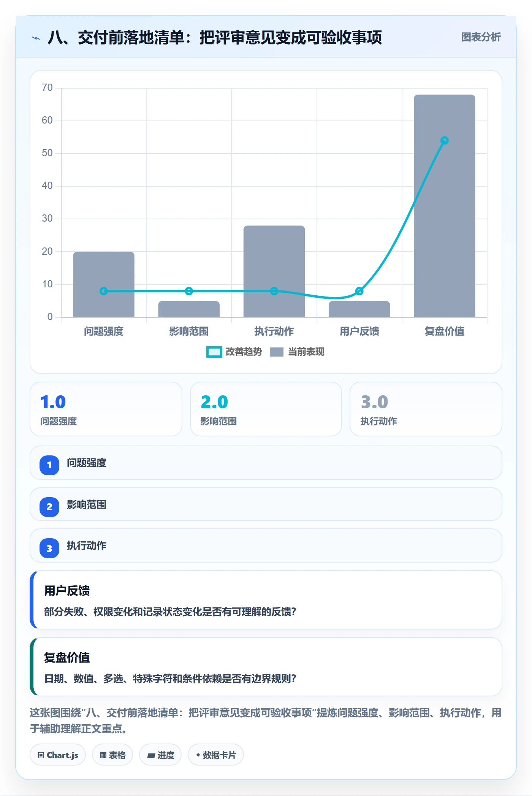Click the 复盘价值 x-axis label
Image resolution: width=532 pixels, height=796 pixels.
click(445, 331)
